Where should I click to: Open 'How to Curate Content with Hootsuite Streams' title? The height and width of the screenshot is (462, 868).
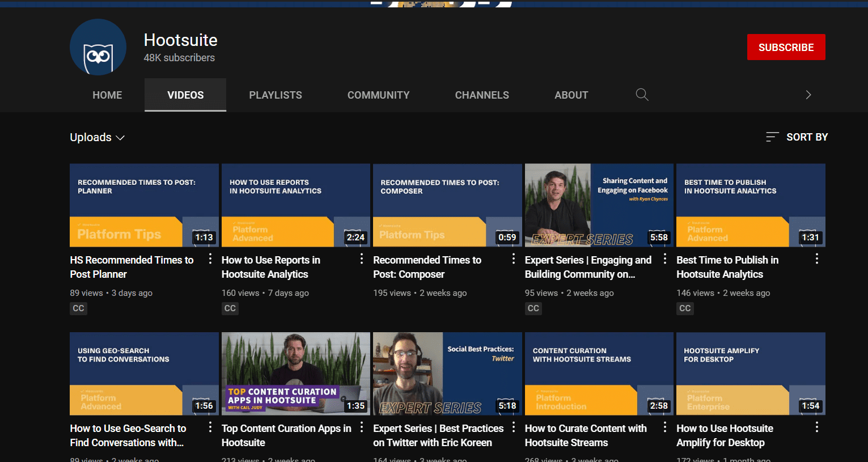585,435
